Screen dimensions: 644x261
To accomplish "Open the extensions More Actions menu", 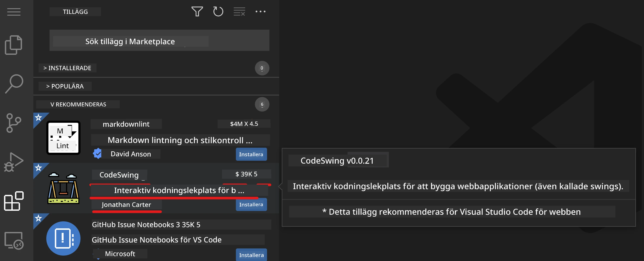I will tap(261, 11).
